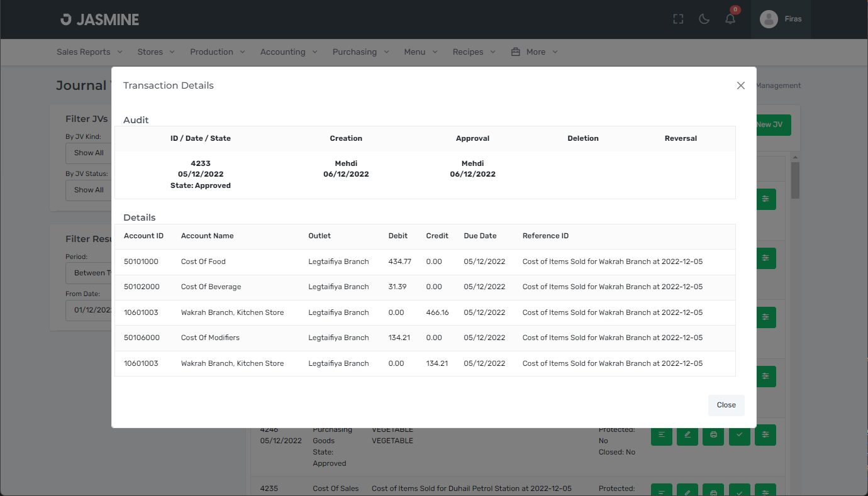Click the Firas user avatar
The height and width of the screenshot is (496, 868).
pos(769,19)
